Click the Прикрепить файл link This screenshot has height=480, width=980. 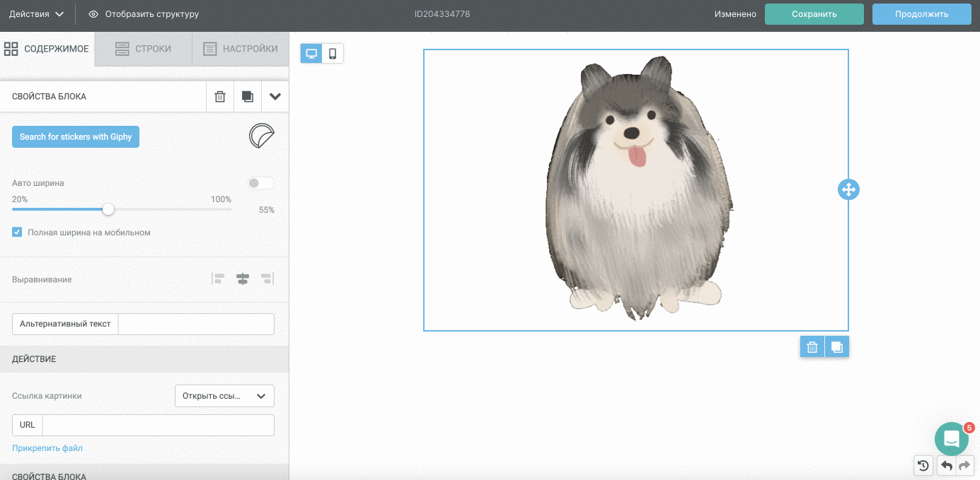coord(47,448)
